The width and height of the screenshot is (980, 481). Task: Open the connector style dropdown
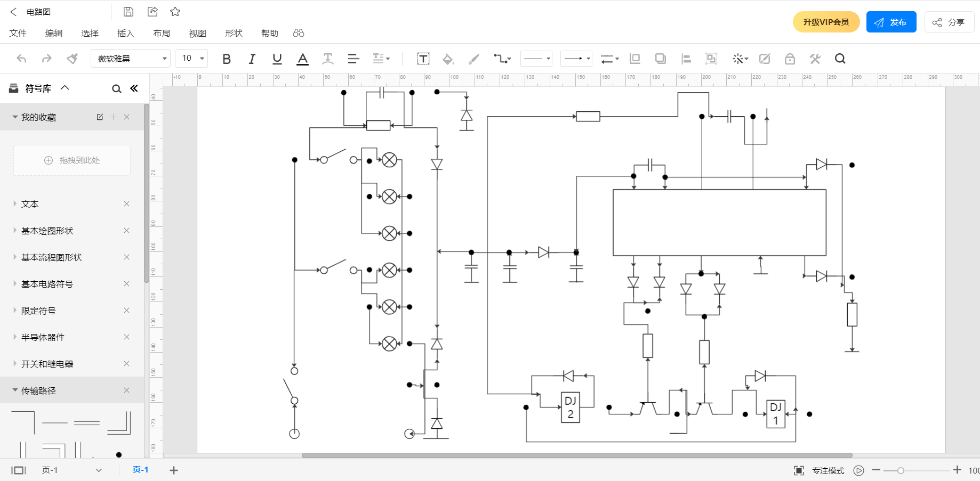(x=502, y=59)
